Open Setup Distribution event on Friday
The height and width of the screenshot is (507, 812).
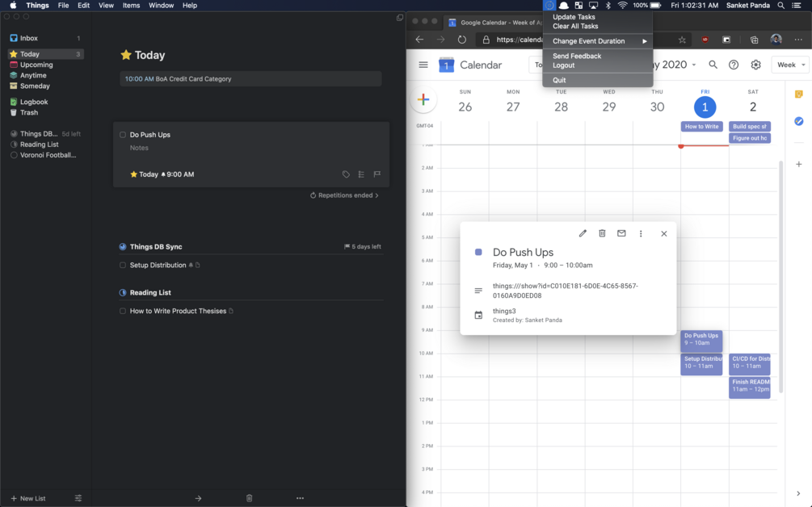701,365
